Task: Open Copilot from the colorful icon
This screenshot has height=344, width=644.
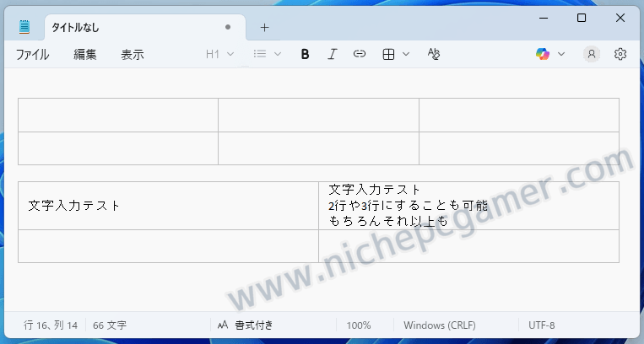Action: [x=543, y=54]
